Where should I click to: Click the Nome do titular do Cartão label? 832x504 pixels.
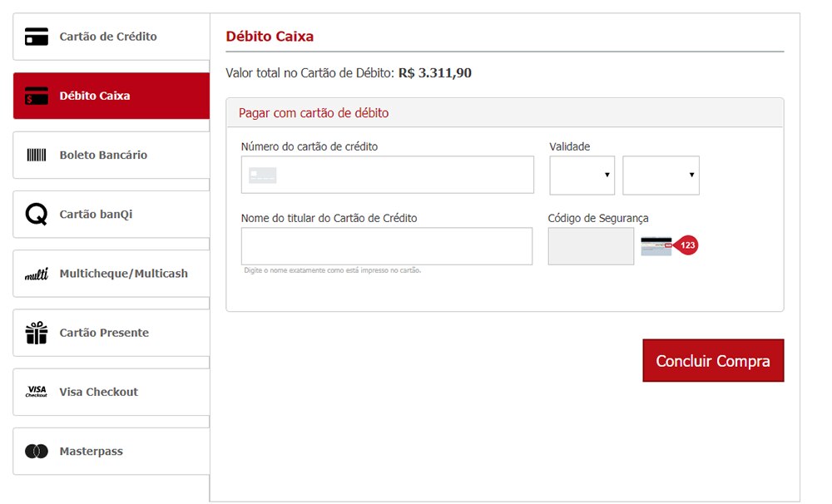329,219
